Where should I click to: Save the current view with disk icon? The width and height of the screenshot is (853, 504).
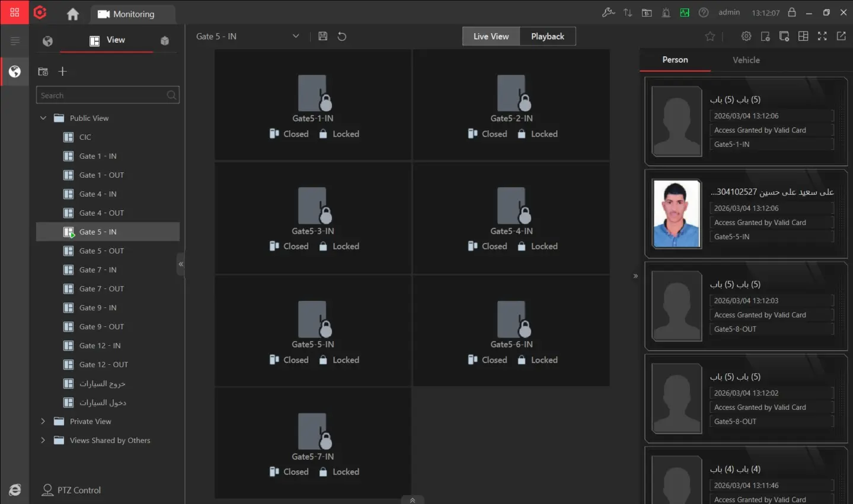pyautogui.click(x=322, y=36)
